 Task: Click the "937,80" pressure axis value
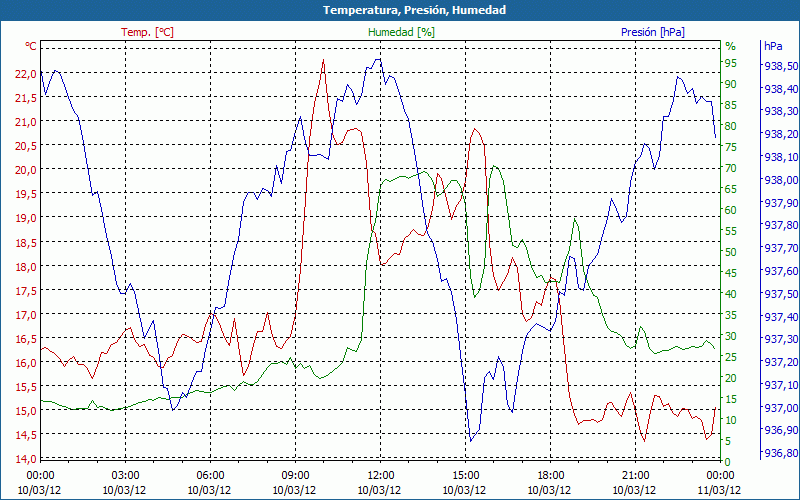[x=779, y=226]
